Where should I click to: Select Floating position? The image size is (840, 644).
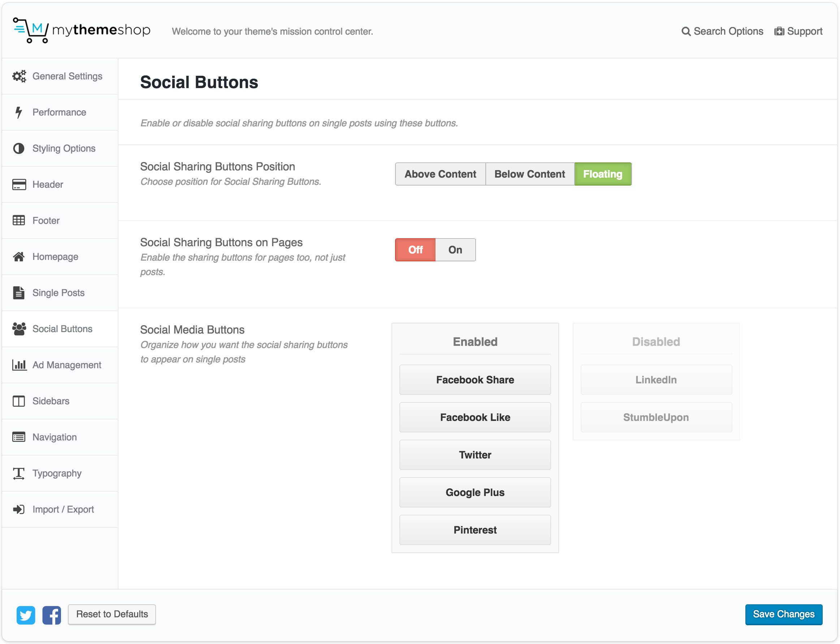[x=603, y=174]
